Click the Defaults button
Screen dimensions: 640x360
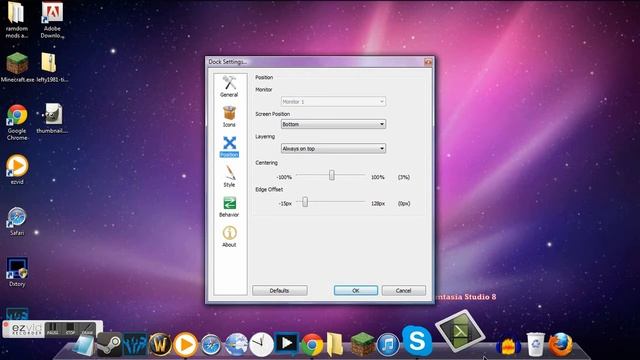[x=280, y=291]
